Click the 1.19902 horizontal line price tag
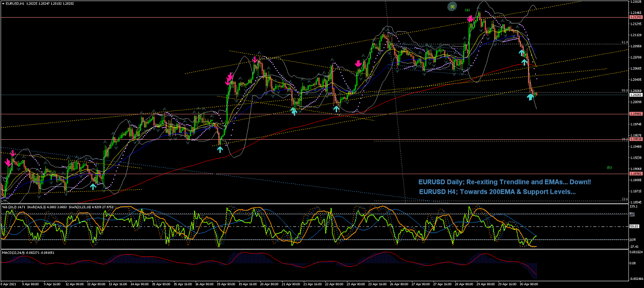Screen dimensions: 644x288 pyautogui.click(x=636, y=114)
